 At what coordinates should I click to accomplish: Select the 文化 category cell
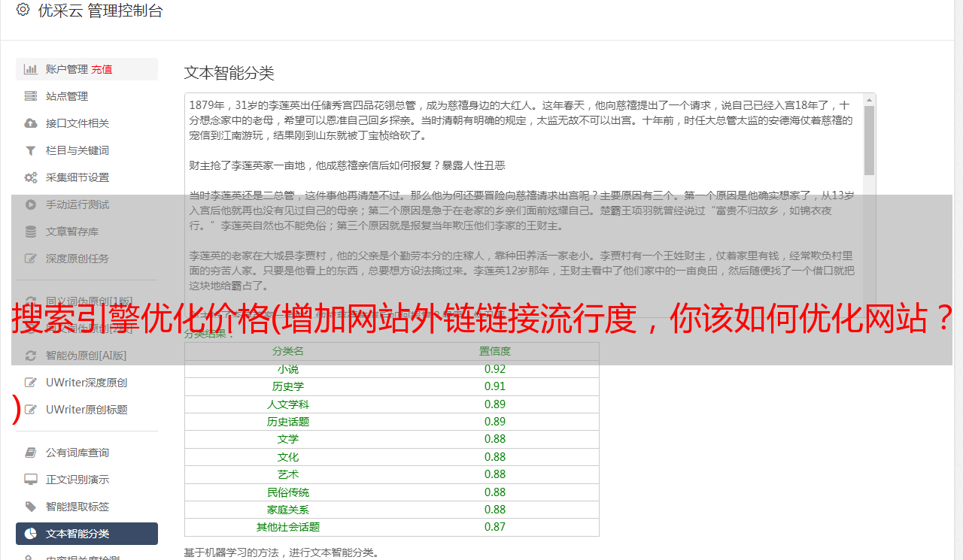(x=288, y=457)
